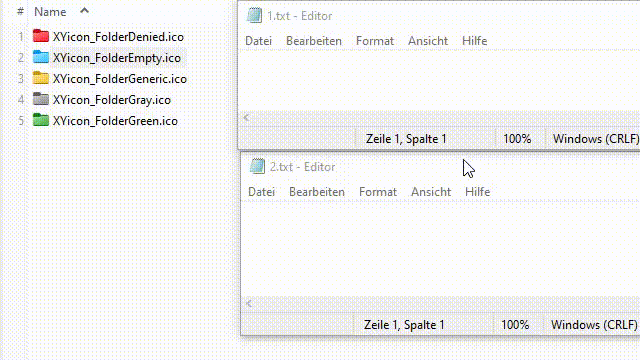
Task: Click left scroll arrow in 1.txt Editor
Action: [246, 118]
